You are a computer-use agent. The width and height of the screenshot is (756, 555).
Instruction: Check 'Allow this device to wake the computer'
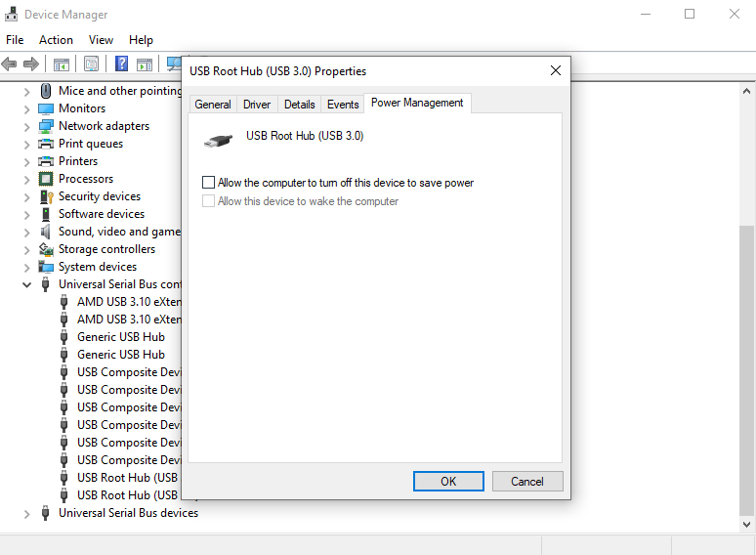[x=208, y=200]
